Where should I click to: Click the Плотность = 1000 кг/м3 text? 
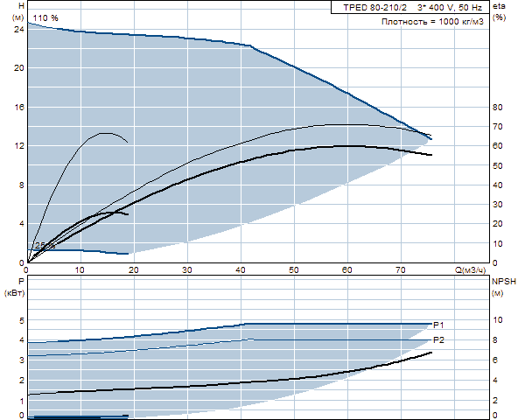[x=432, y=22]
